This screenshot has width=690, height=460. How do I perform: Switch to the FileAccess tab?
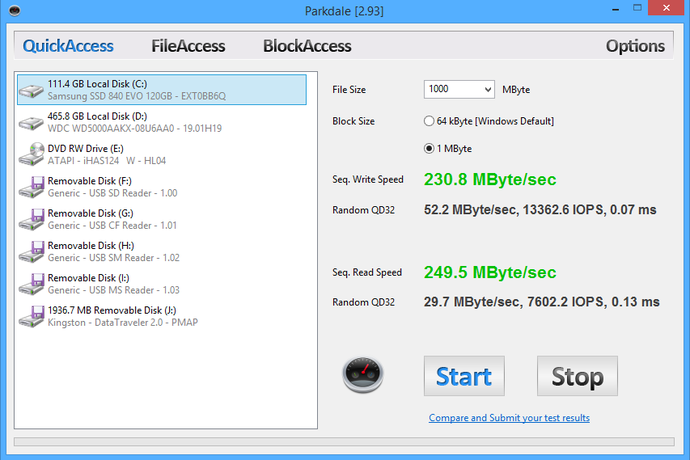click(x=188, y=46)
